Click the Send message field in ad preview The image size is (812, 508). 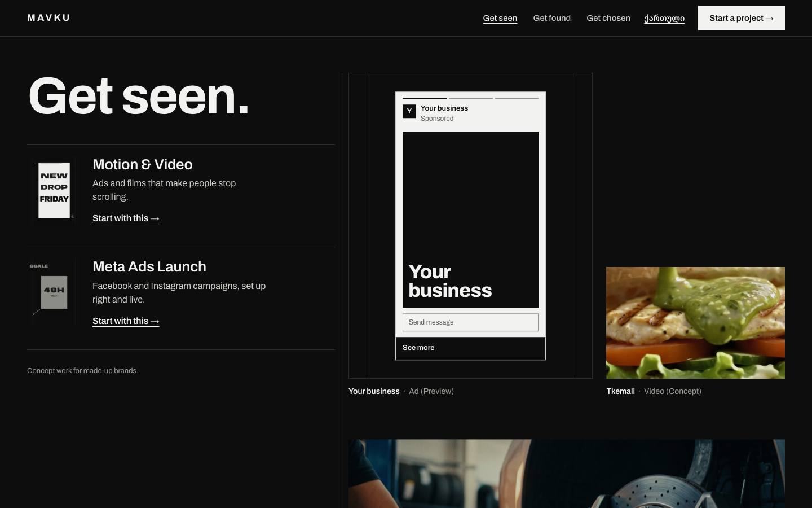pyautogui.click(x=470, y=322)
